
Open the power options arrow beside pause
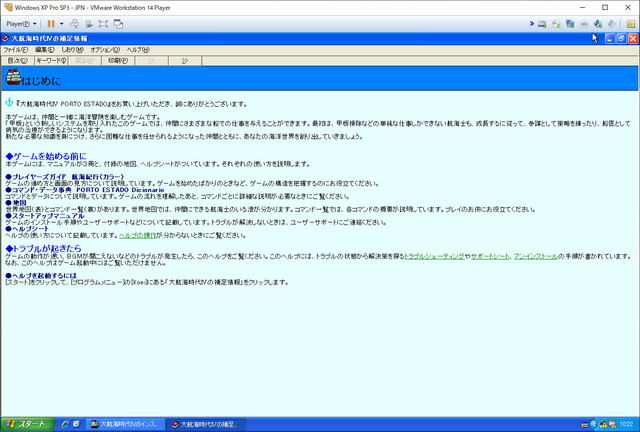click(62, 24)
